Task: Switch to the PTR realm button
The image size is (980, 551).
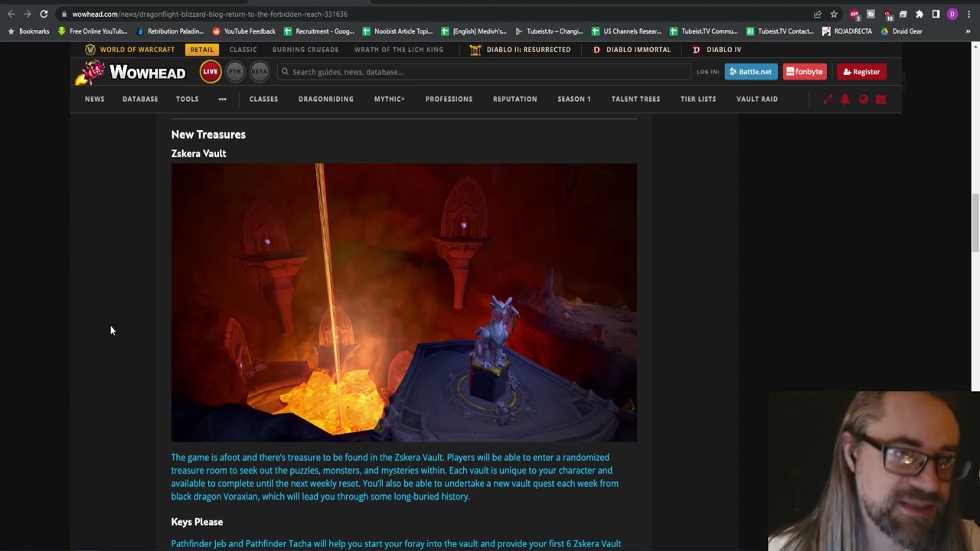Action: [x=235, y=72]
